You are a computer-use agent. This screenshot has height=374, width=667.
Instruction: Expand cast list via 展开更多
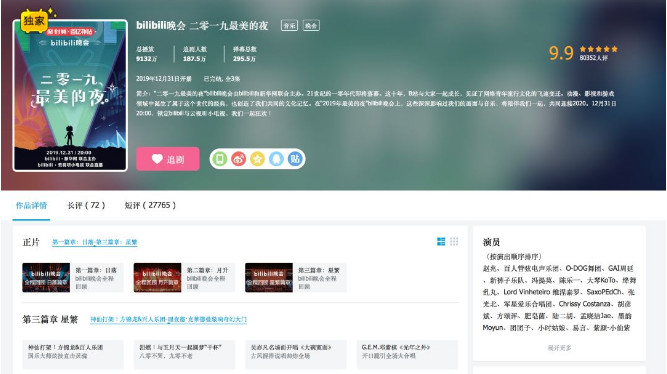point(559,348)
